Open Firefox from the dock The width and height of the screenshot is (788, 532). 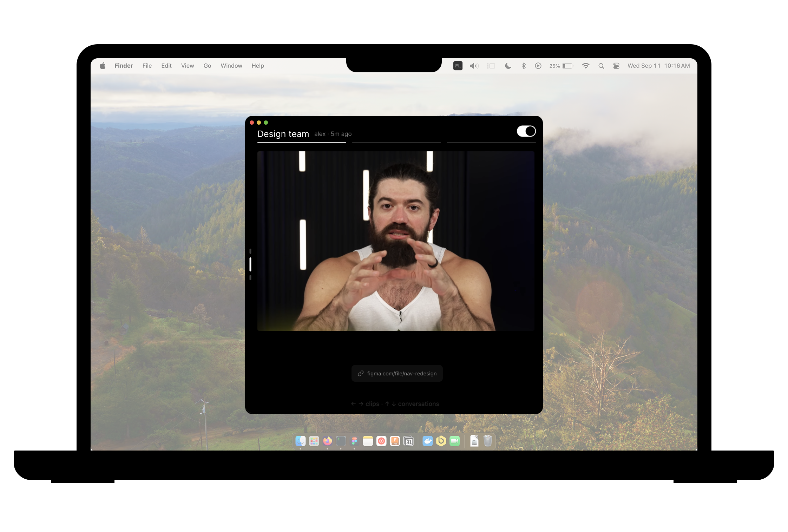point(327,441)
